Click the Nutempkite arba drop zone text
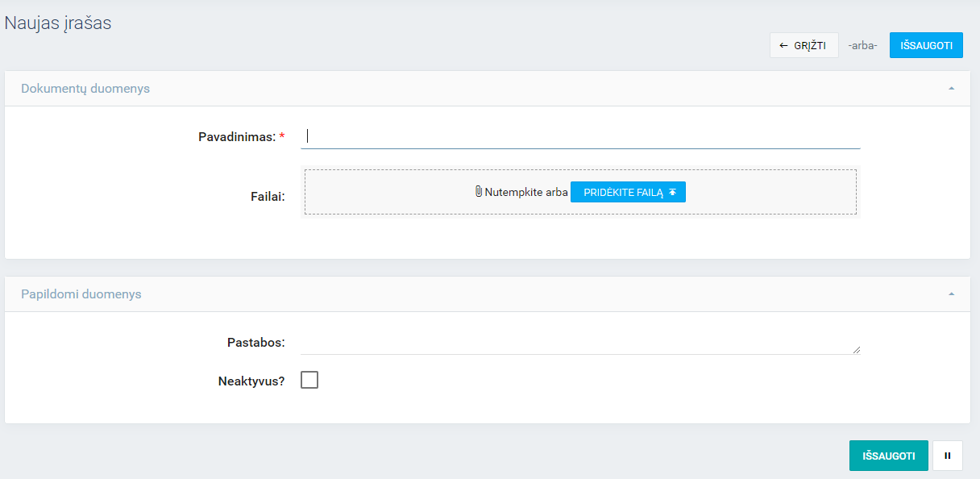Viewport: 980px width, 479px height. (526, 192)
